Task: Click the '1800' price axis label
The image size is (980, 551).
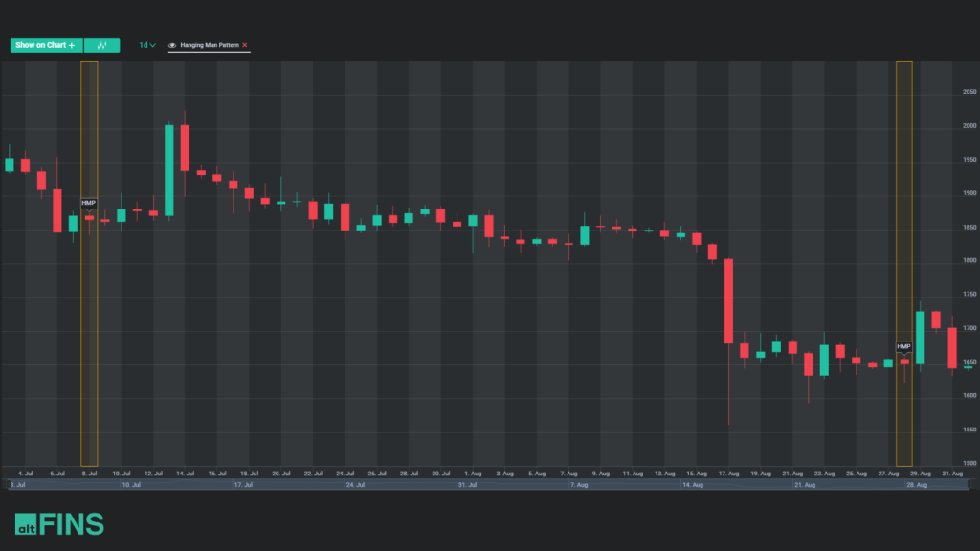Action: click(969, 260)
